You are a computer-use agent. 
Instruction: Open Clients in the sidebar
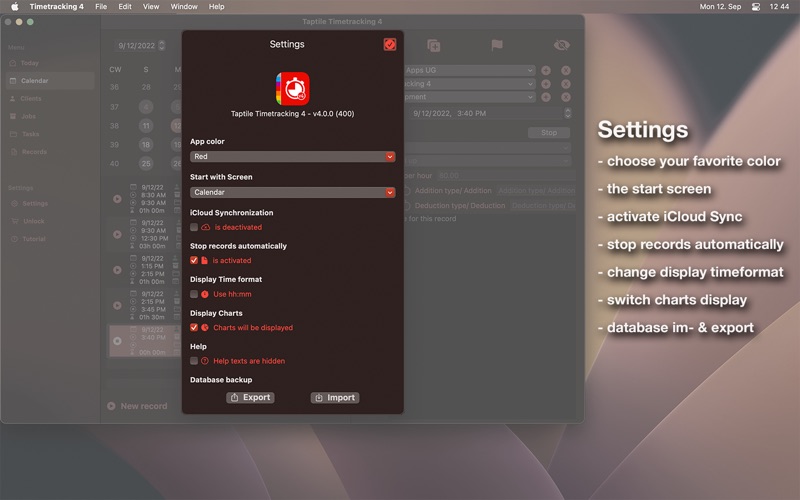tap(31, 98)
